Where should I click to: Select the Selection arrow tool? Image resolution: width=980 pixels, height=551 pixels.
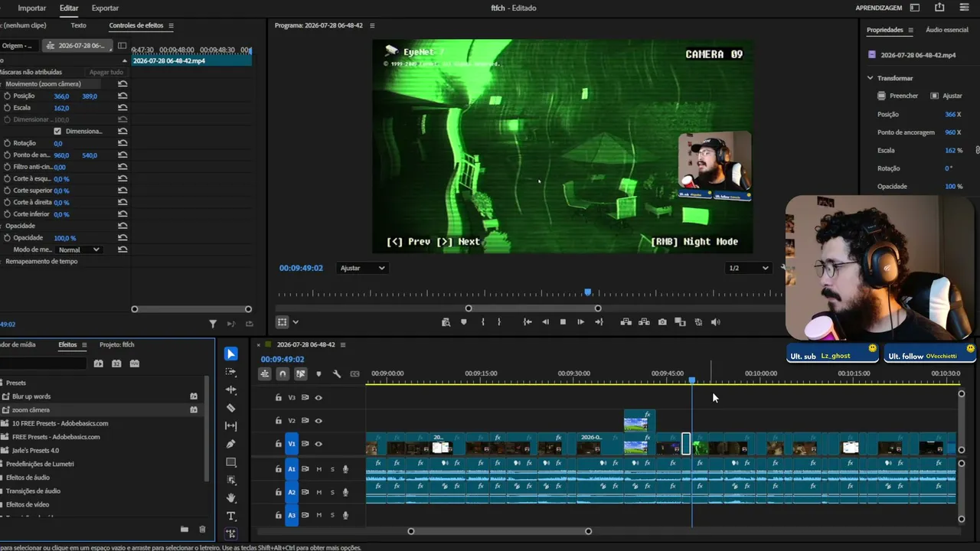tap(231, 354)
